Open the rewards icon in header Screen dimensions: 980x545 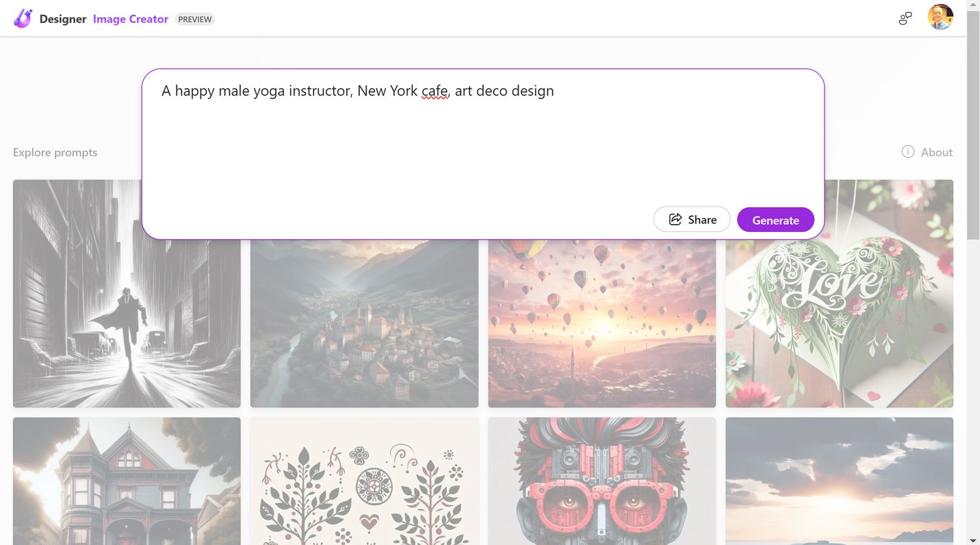[x=905, y=19]
